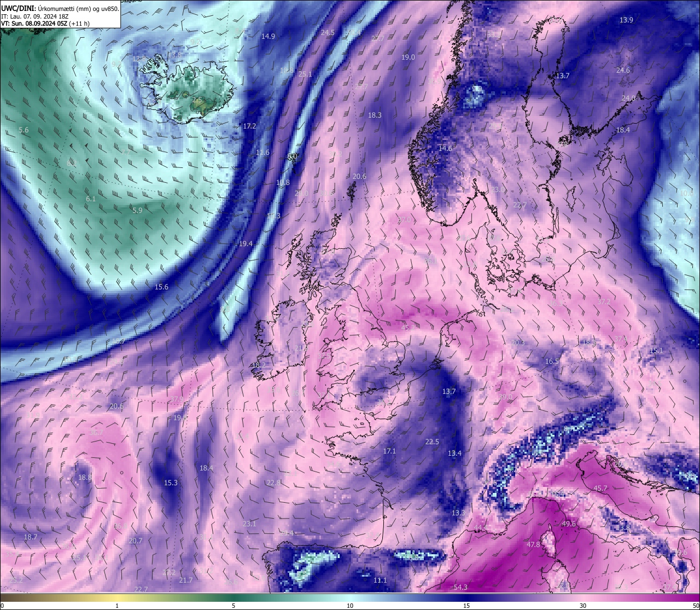700x610 pixels.
Task: Click the 22.5 value label
Action: tap(432, 442)
